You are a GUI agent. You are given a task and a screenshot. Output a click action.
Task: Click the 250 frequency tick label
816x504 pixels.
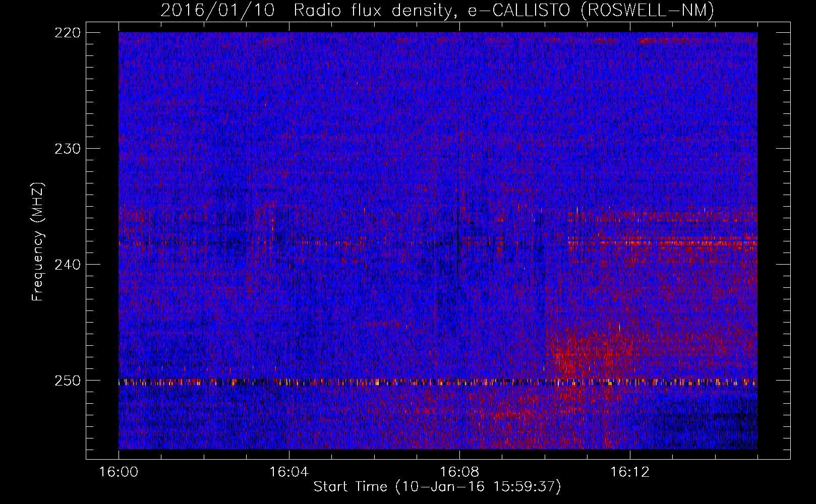click(67, 381)
